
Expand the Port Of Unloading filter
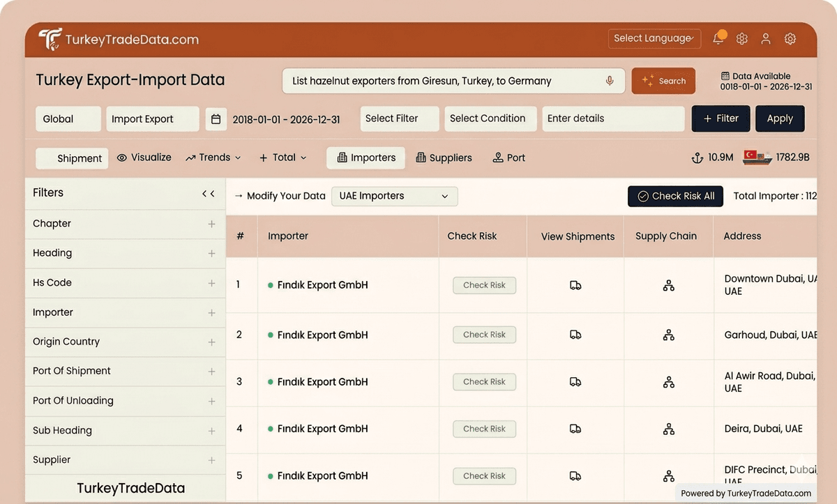[x=211, y=402]
